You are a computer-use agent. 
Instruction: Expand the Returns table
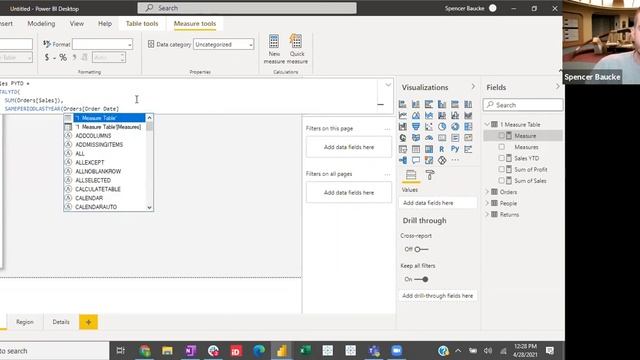(x=487, y=214)
